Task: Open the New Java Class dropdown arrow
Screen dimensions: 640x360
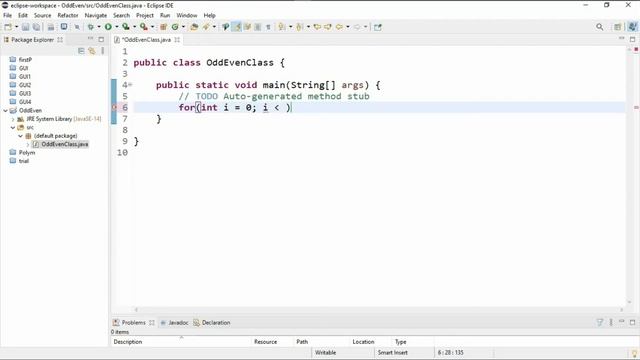Action: pos(183,27)
